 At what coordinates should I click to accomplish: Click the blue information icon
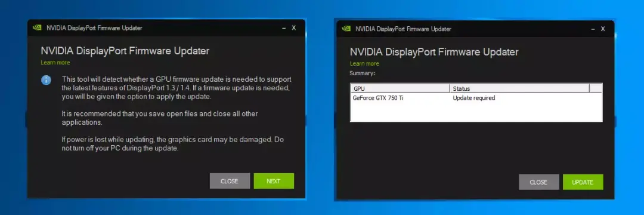click(x=46, y=80)
